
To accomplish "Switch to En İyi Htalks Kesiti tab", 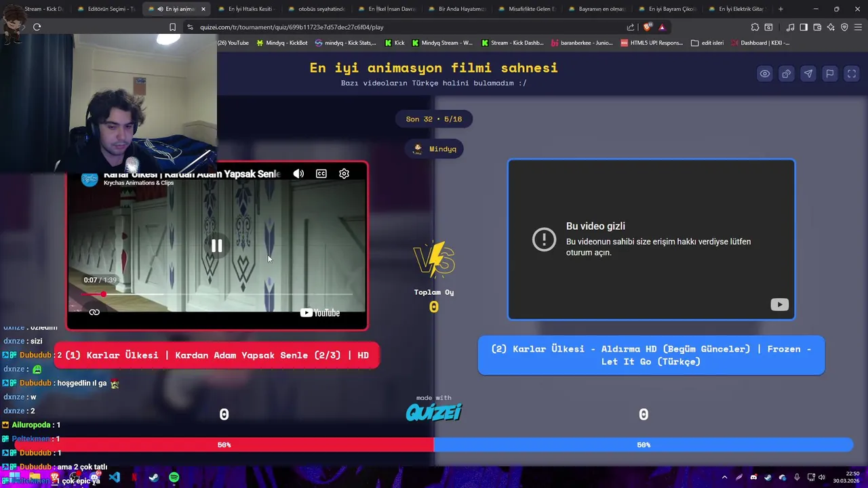I will click(246, 9).
